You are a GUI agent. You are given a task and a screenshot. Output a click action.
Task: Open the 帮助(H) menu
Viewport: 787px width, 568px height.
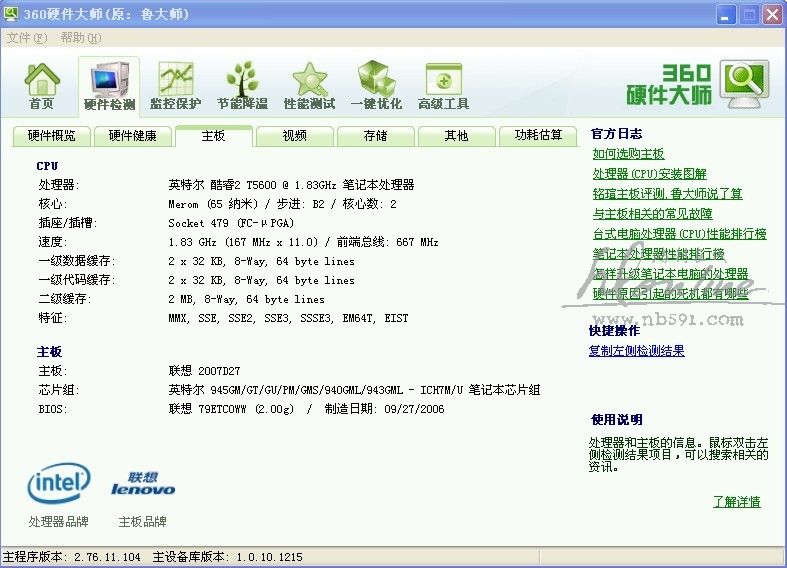pos(81,38)
